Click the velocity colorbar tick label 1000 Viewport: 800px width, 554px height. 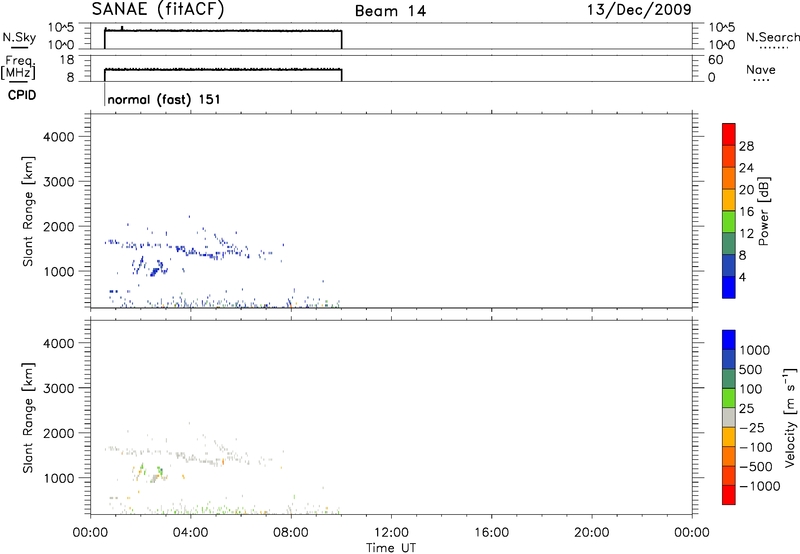pyautogui.click(x=754, y=350)
